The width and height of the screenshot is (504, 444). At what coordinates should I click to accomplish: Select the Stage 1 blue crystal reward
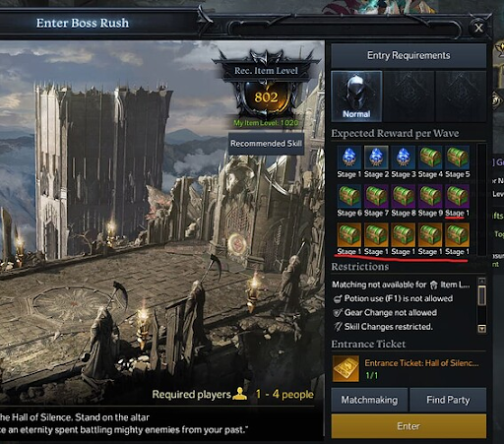(x=349, y=158)
